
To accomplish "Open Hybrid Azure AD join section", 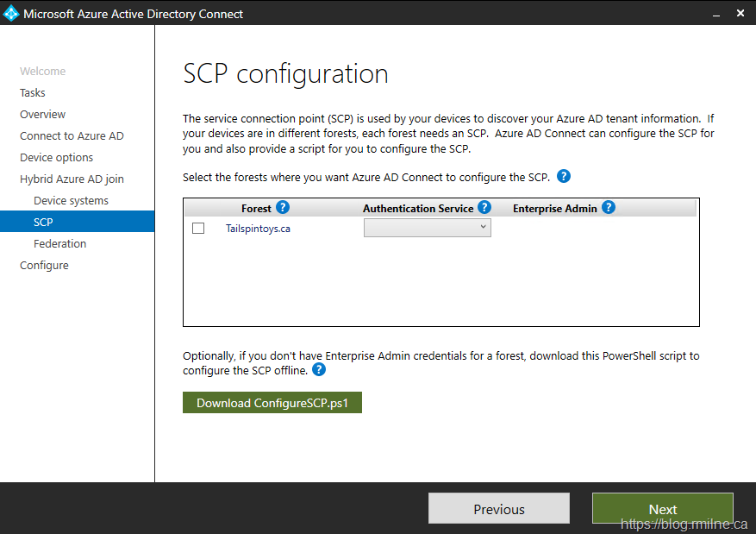I will coord(72,179).
